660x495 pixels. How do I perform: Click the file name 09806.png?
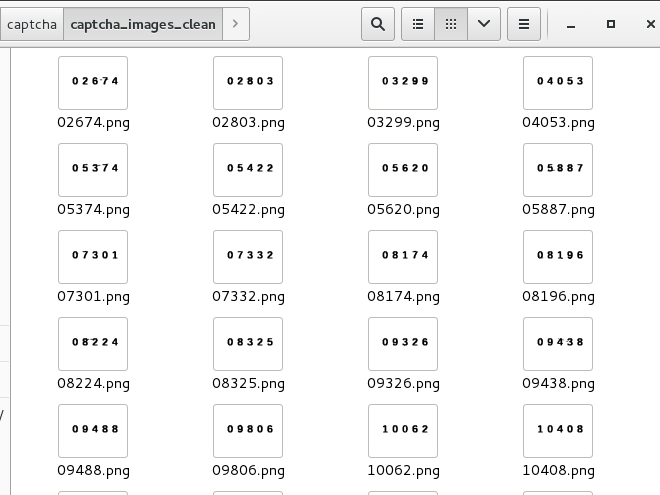click(x=248, y=471)
